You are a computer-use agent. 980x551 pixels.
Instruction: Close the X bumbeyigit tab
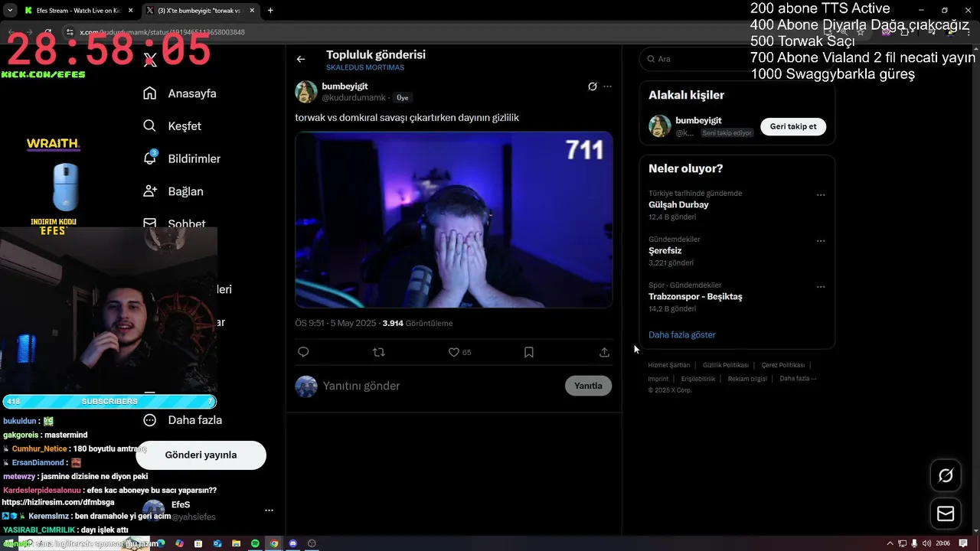tap(252, 11)
